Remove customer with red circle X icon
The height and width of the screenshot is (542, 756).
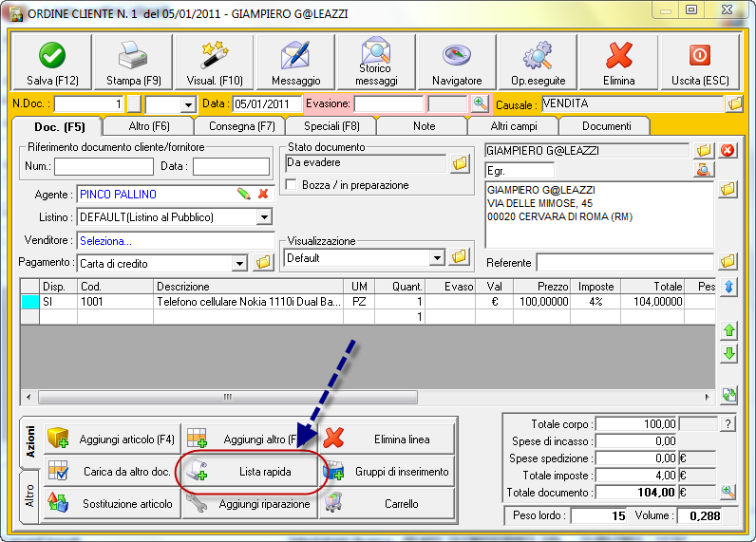click(x=728, y=151)
